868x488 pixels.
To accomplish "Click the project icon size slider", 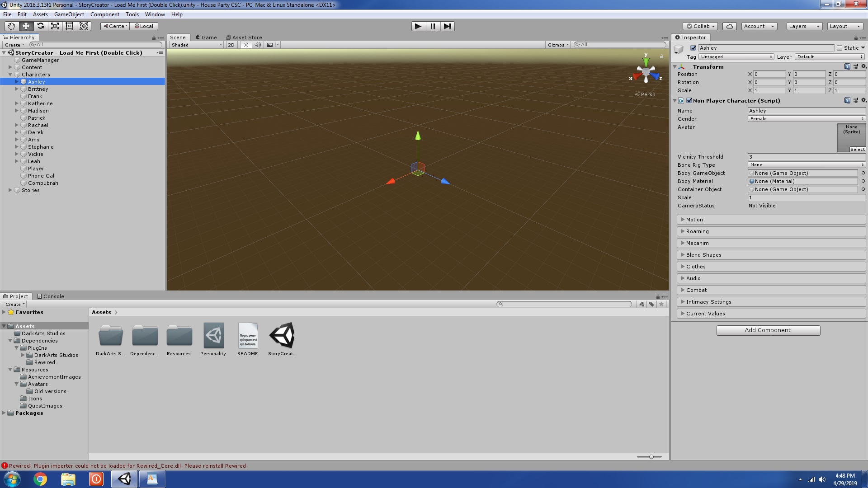I will tap(651, 457).
